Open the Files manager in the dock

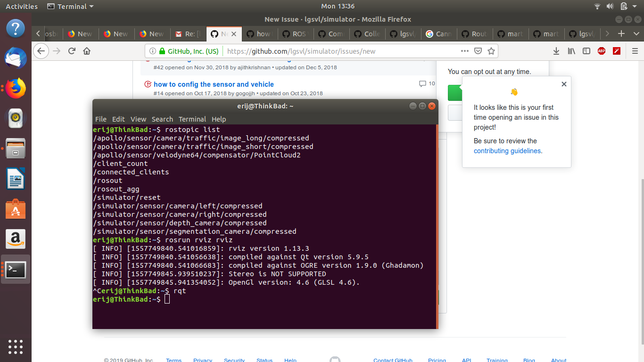click(x=16, y=148)
